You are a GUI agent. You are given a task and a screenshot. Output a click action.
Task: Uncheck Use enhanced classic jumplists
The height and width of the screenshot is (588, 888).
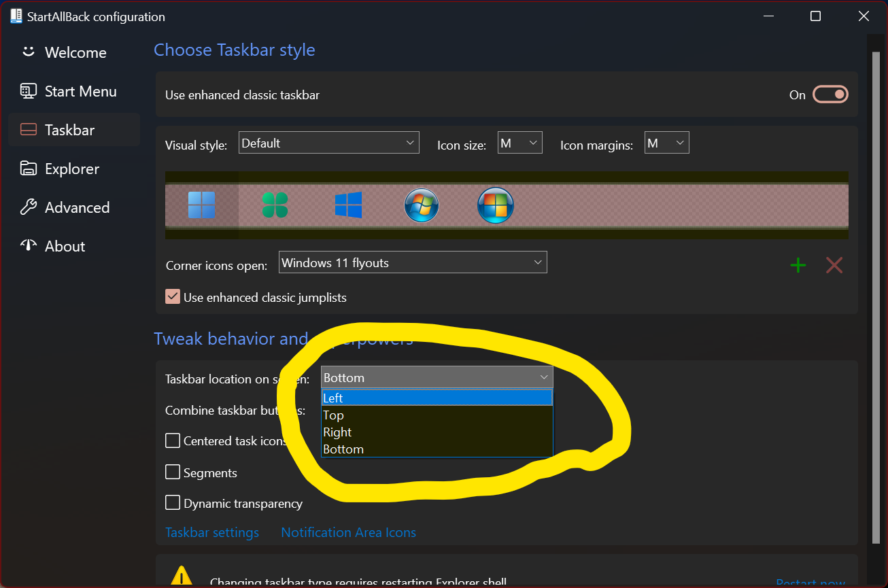pyautogui.click(x=173, y=297)
